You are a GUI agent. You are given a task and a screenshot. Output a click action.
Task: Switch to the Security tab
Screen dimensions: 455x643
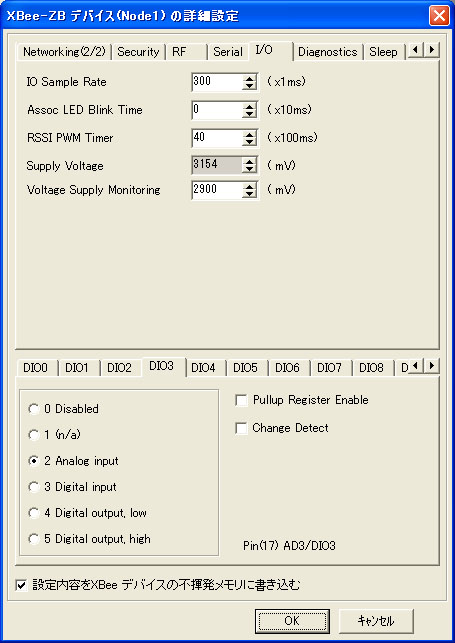(x=138, y=52)
